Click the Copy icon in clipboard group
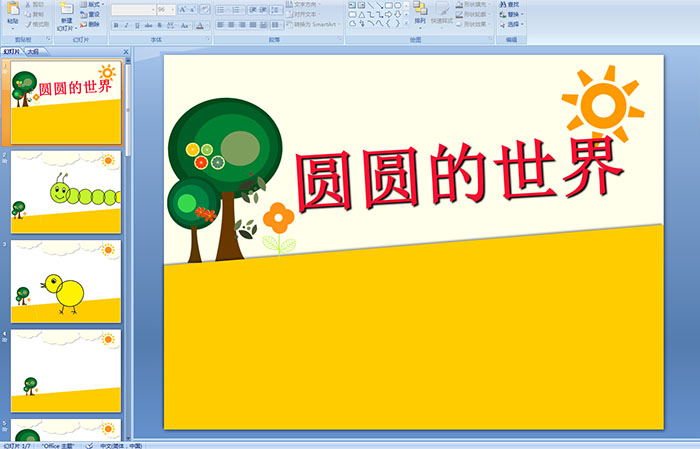Image resolution: width=700 pixels, height=449 pixels. coord(28,14)
